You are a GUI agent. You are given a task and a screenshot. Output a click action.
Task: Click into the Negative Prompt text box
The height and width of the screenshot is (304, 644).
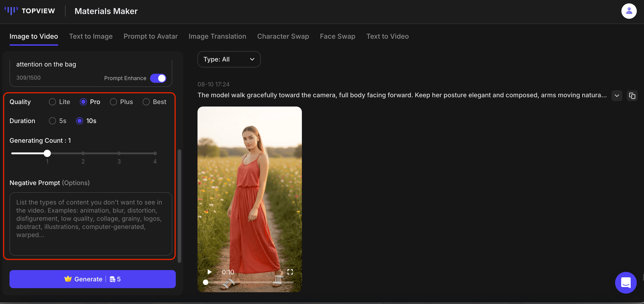coord(91,223)
